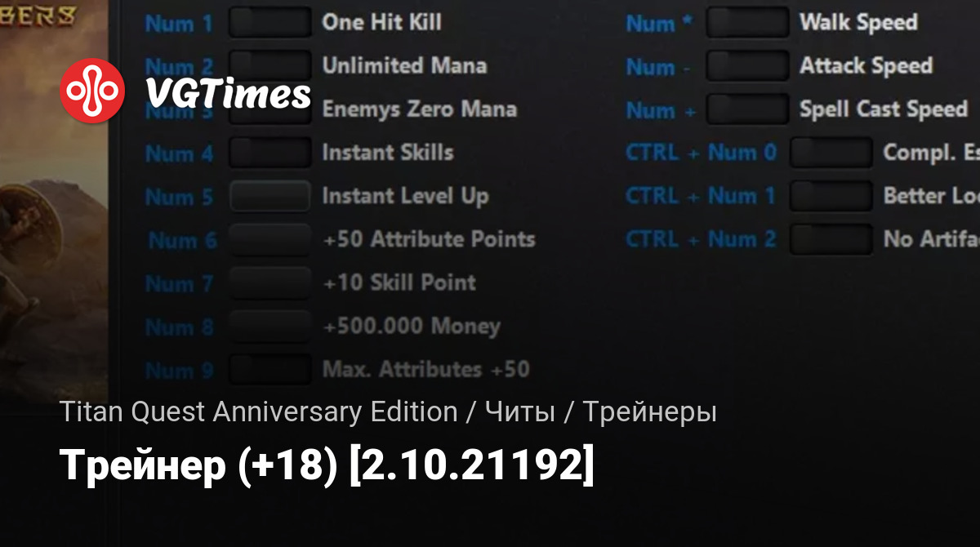Screen dimensions: 980x547
Task: Open the Читы breadcrumb link
Action: point(520,412)
